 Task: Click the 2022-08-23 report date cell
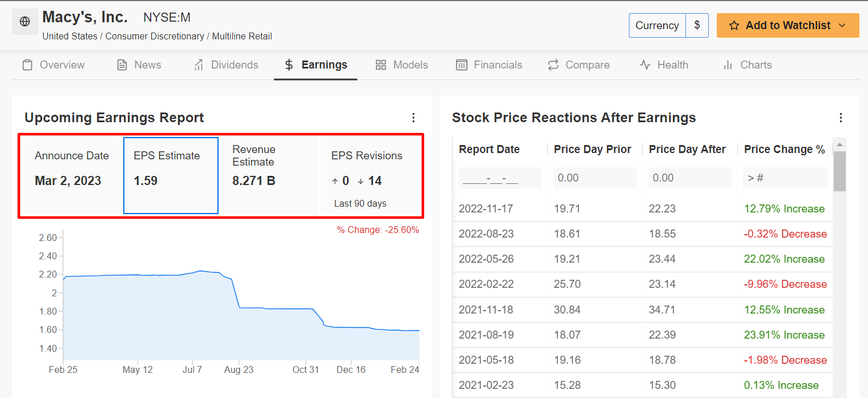coord(486,234)
